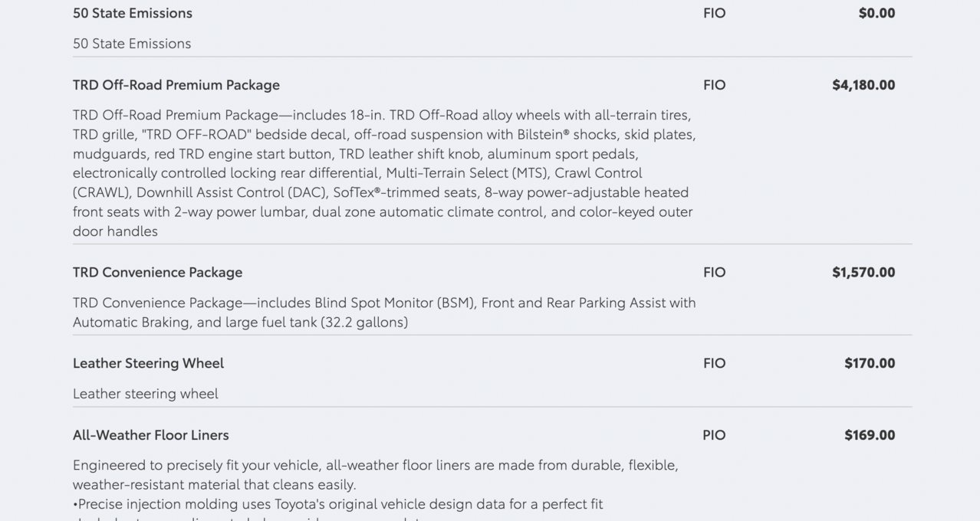This screenshot has width=980, height=521.
Task: Open the TRD Convenience Package heading
Action: pos(157,272)
